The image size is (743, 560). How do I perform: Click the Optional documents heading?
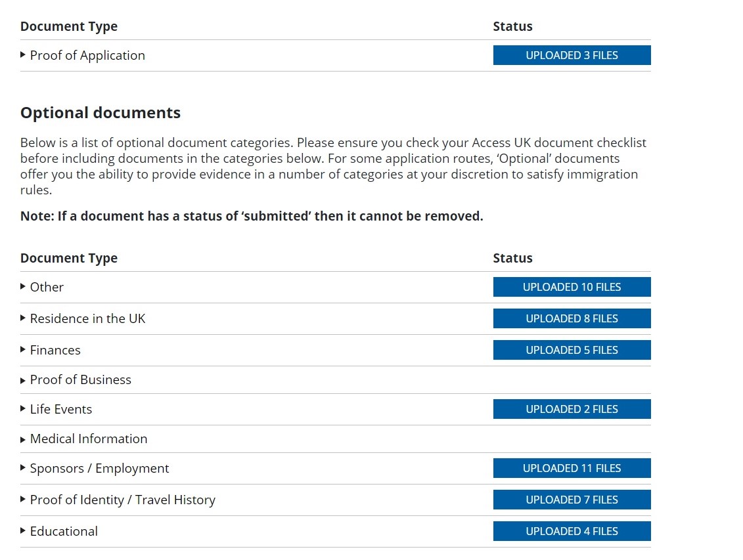(x=100, y=112)
